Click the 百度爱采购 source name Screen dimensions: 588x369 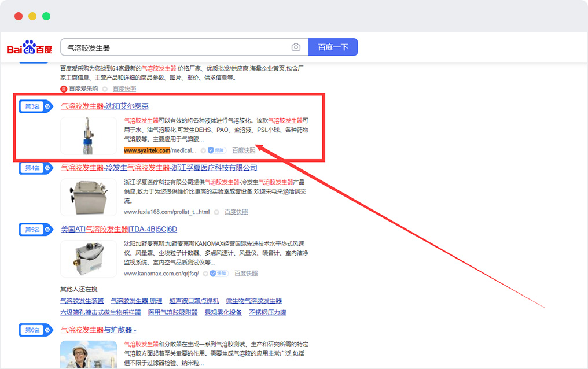point(83,89)
